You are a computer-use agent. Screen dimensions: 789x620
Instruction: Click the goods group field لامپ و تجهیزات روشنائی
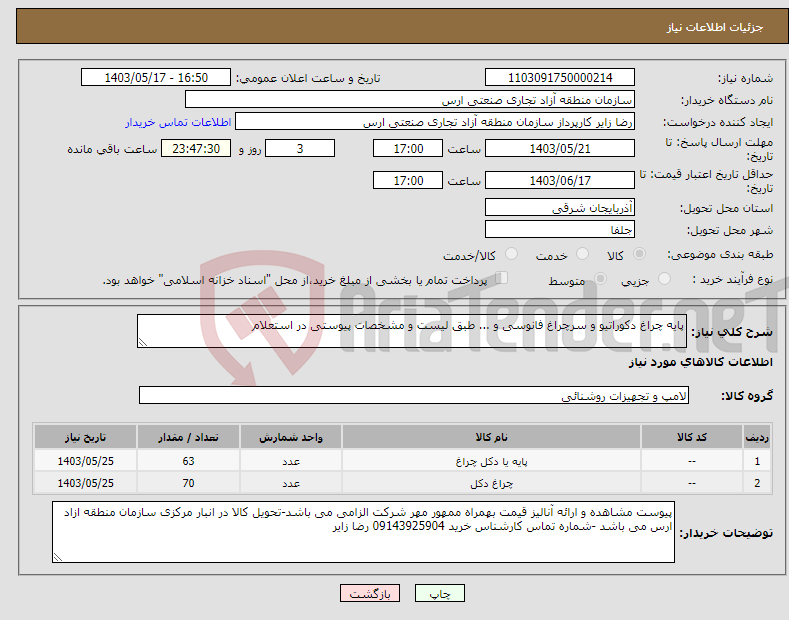[414, 396]
